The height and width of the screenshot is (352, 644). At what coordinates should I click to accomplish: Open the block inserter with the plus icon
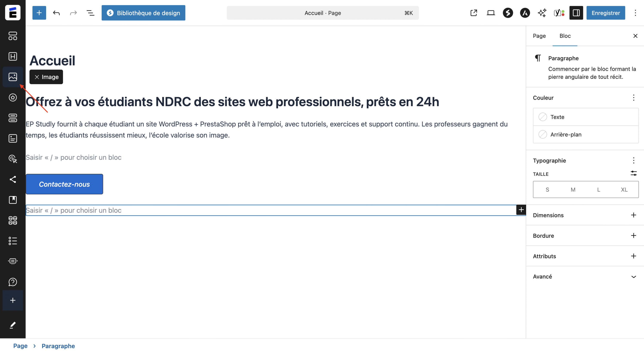click(39, 13)
